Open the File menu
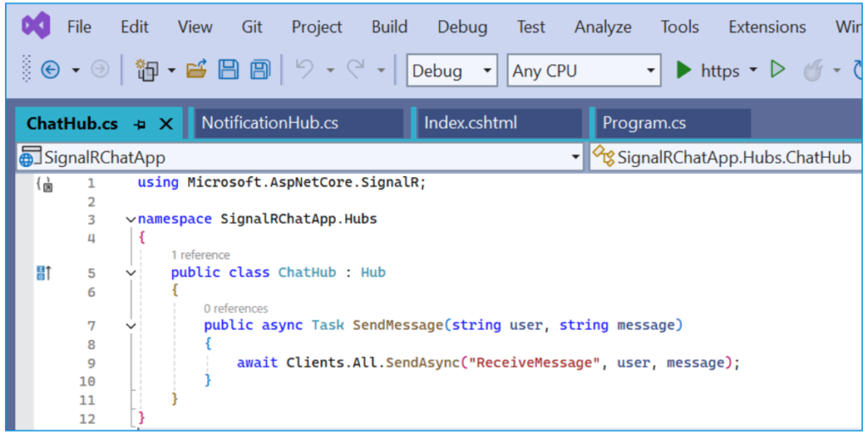868x434 pixels. tap(79, 26)
